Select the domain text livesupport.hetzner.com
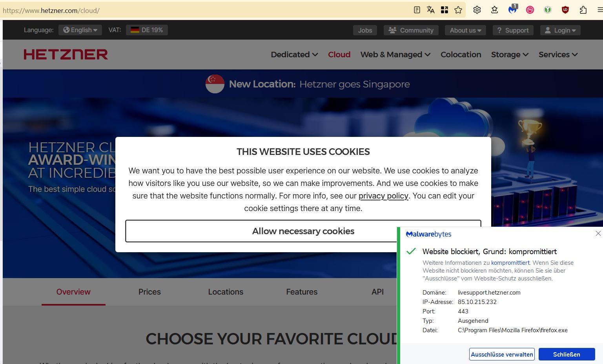This screenshot has width=603, height=364. [489, 293]
